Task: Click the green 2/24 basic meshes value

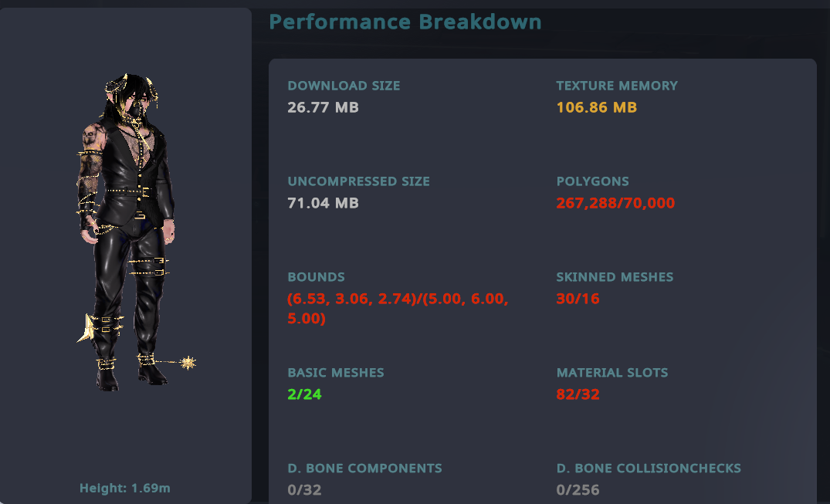Action: tap(304, 394)
